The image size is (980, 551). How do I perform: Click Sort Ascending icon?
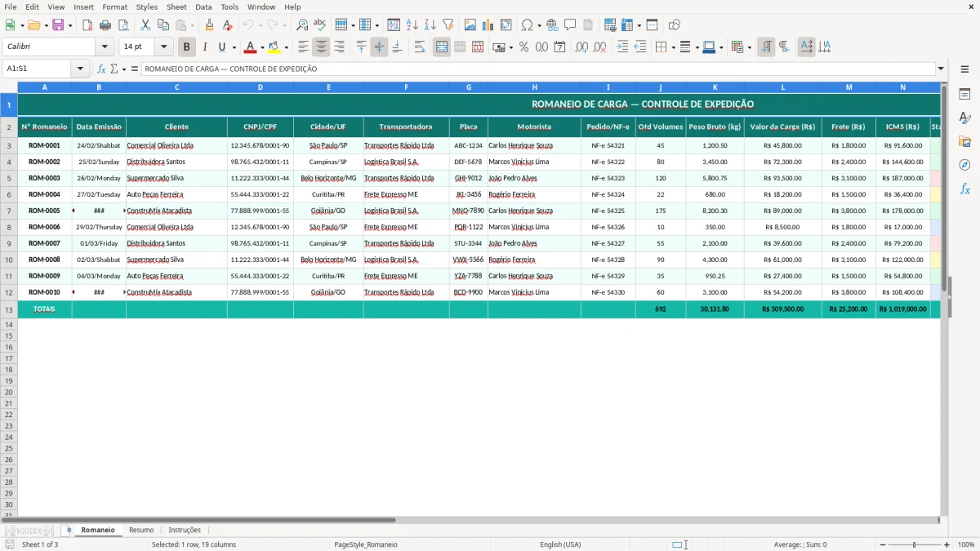pos(412,25)
